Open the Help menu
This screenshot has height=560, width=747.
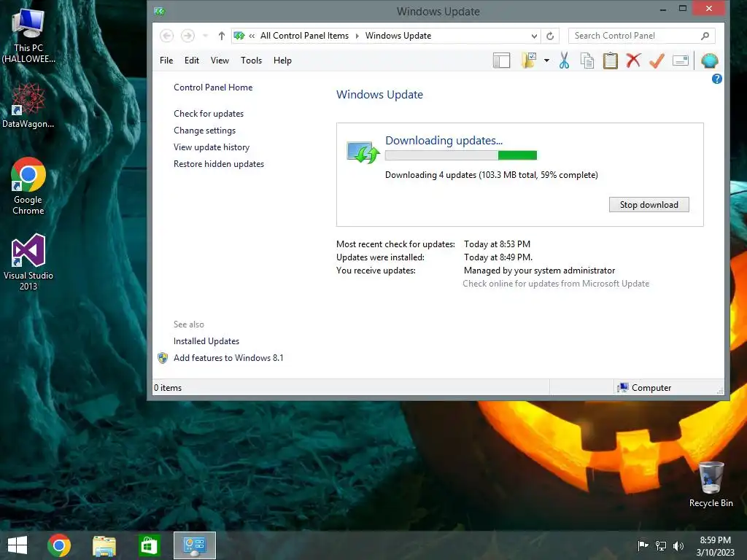coord(282,61)
